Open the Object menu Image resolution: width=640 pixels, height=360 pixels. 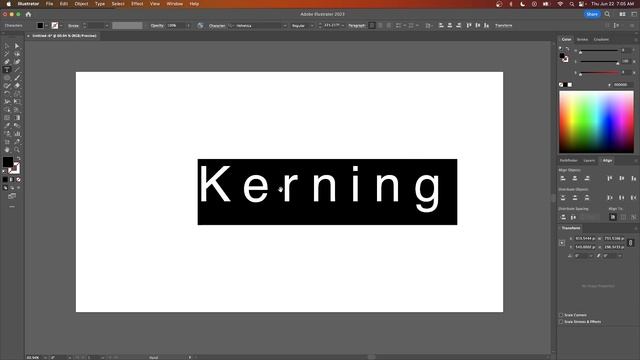pyautogui.click(x=81, y=4)
